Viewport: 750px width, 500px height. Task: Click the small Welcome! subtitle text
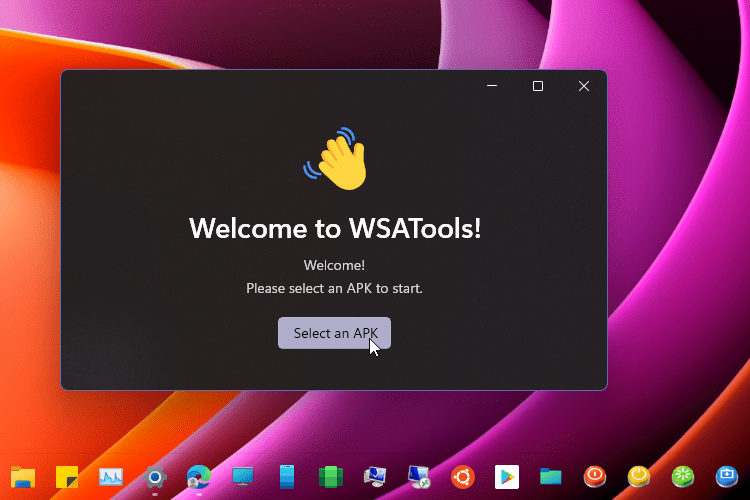pos(334,265)
